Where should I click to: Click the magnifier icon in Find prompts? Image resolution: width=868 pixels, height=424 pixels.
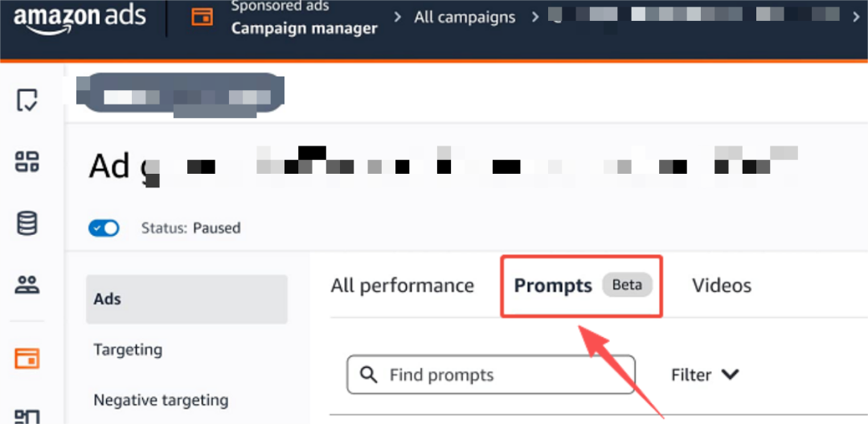(x=369, y=375)
